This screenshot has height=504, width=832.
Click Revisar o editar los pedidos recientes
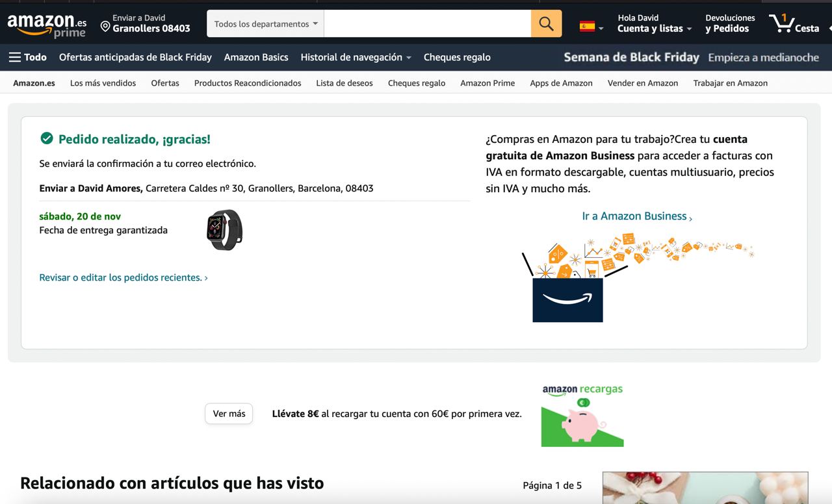(123, 277)
